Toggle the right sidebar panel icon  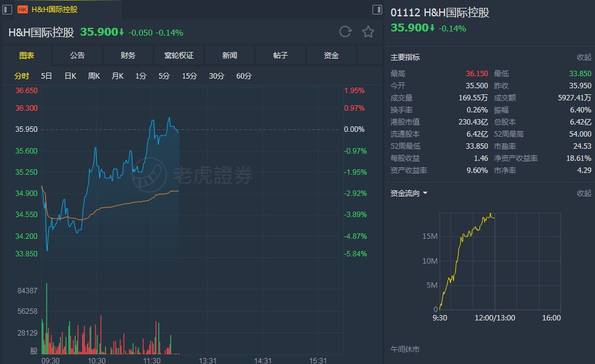[377, 9]
